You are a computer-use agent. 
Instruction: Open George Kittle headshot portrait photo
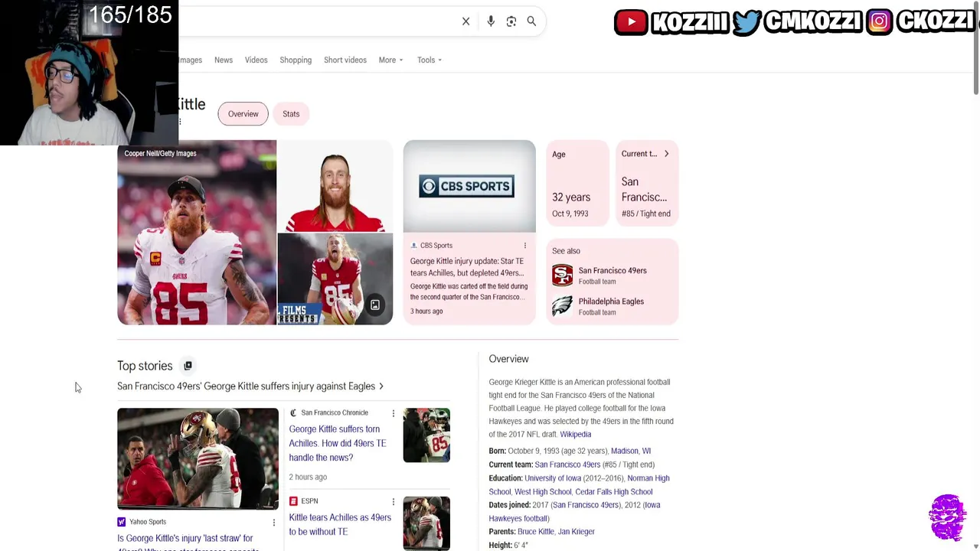[335, 186]
